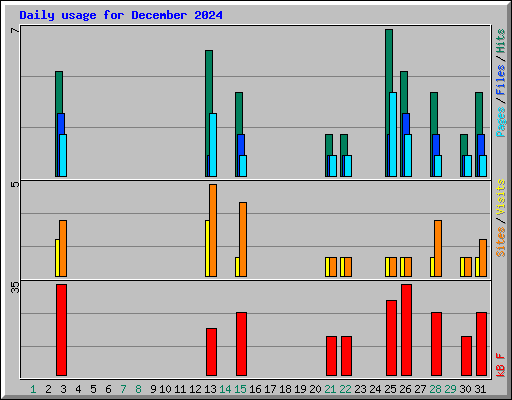
Task: Click the y-axis value '35'
Action: pyautogui.click(x=15, y=287)
